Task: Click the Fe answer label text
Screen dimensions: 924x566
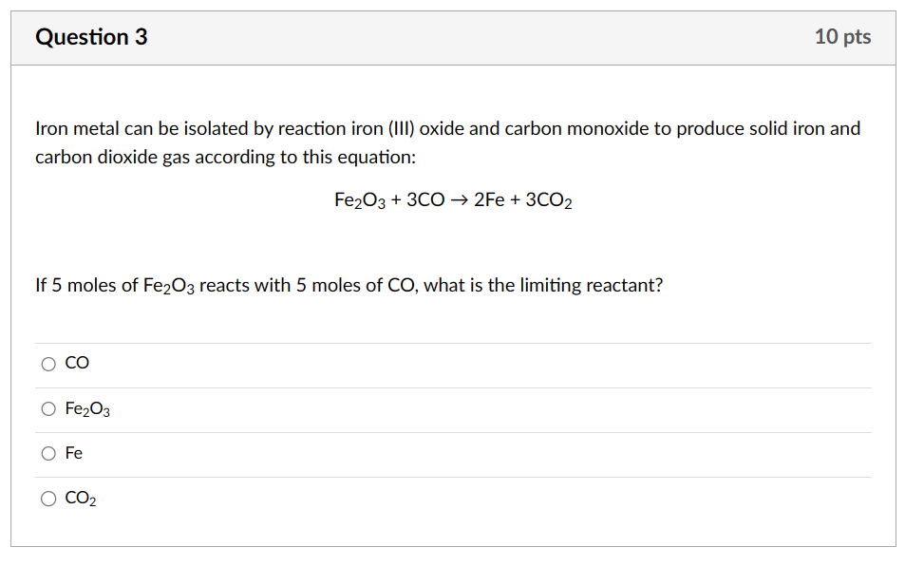Action: point(74,454)
